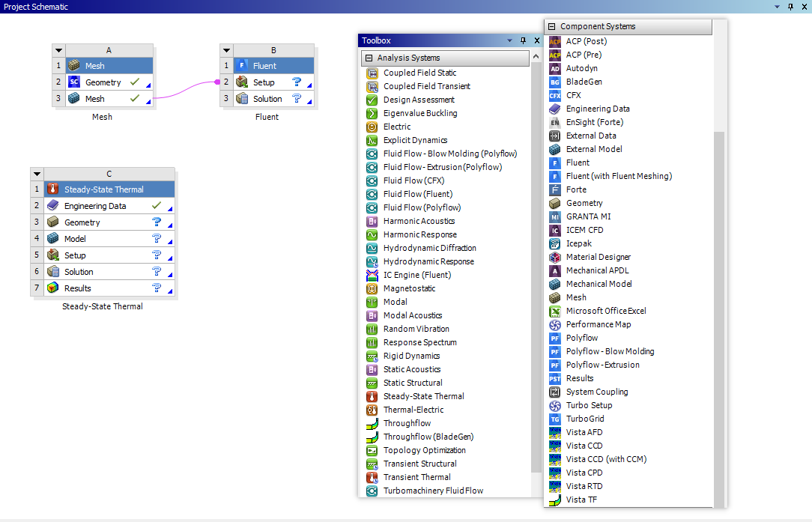
Task: Open the Steady-State Thermal system C dropdown
Action: point(37,174)
